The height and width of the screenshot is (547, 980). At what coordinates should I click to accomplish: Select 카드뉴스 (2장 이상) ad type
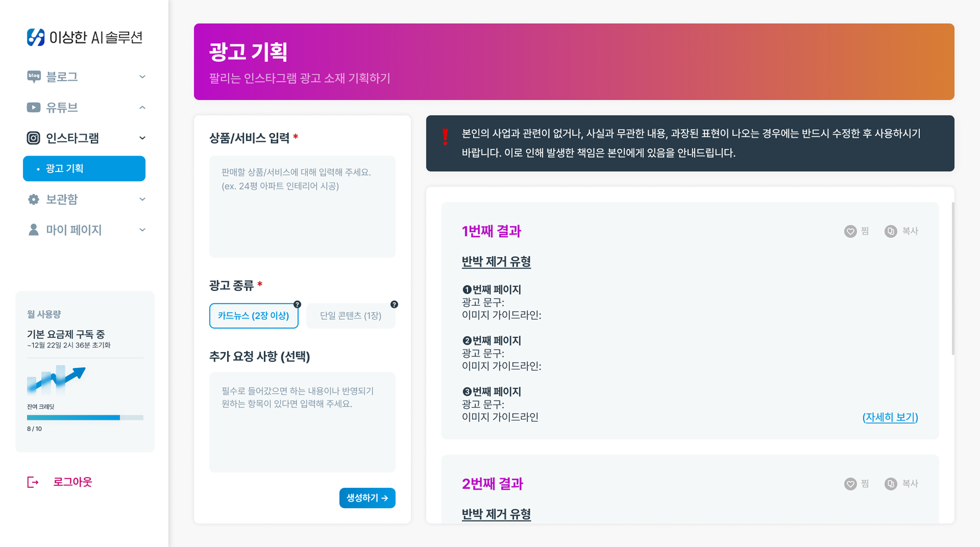254,316
